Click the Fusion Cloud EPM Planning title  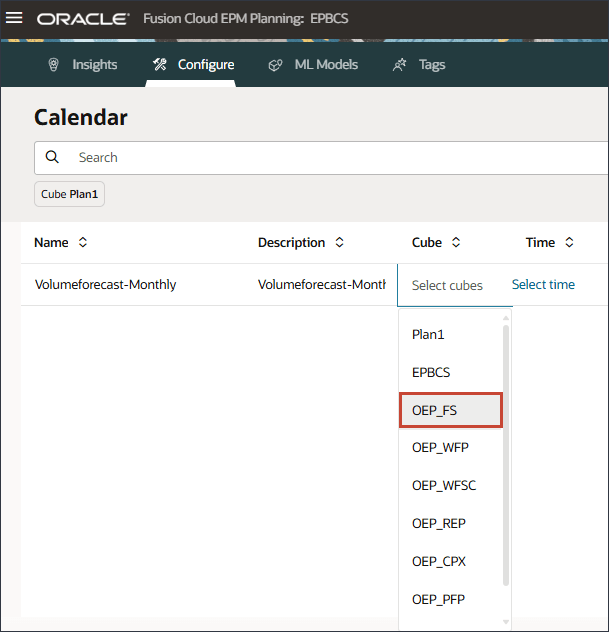point(245,19)
